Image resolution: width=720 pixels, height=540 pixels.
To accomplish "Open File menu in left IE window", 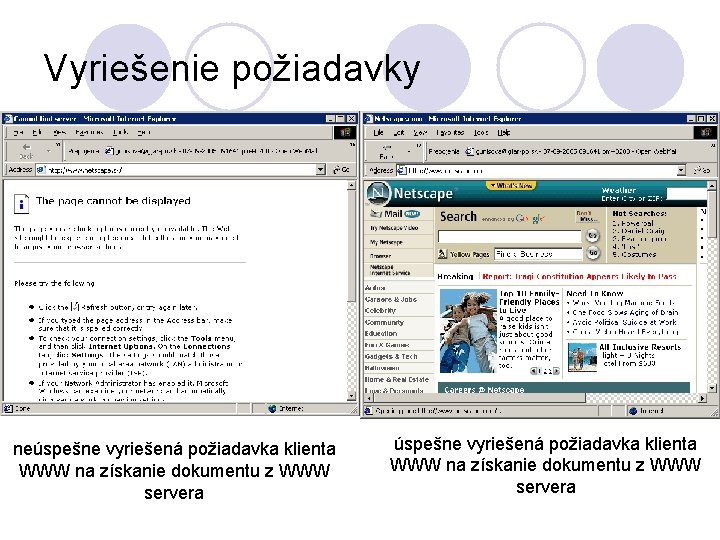I will click(x=18, y=132).
